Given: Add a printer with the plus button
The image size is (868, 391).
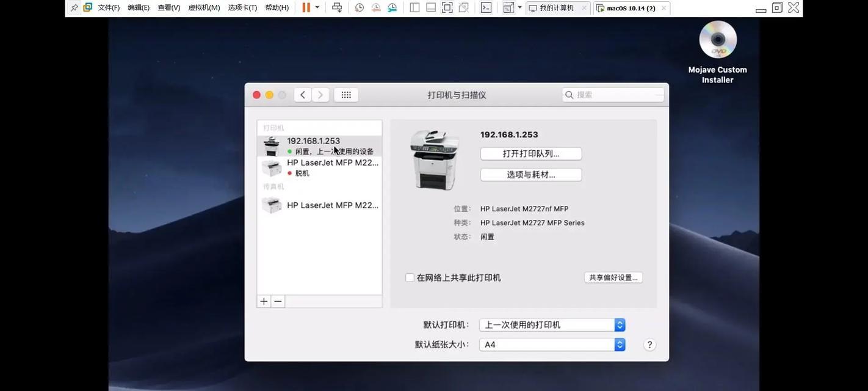Looking at the screenshot, I should 264,301.
